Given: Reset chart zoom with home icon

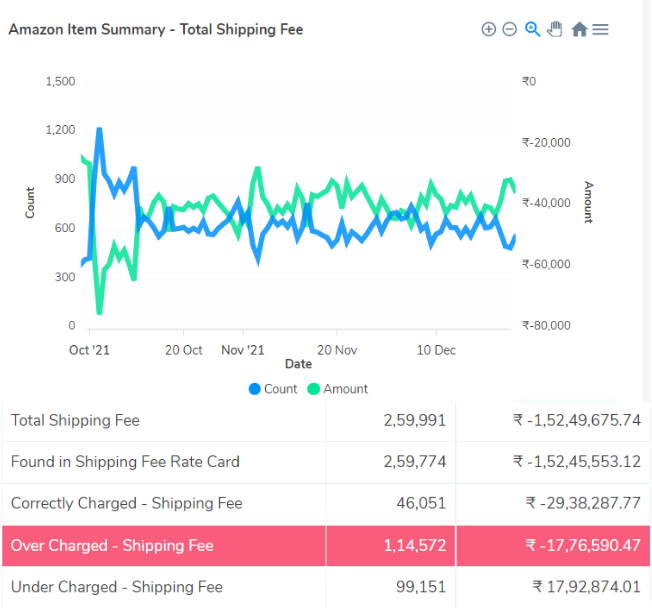Looking at the screenshot, I should 579,30.
